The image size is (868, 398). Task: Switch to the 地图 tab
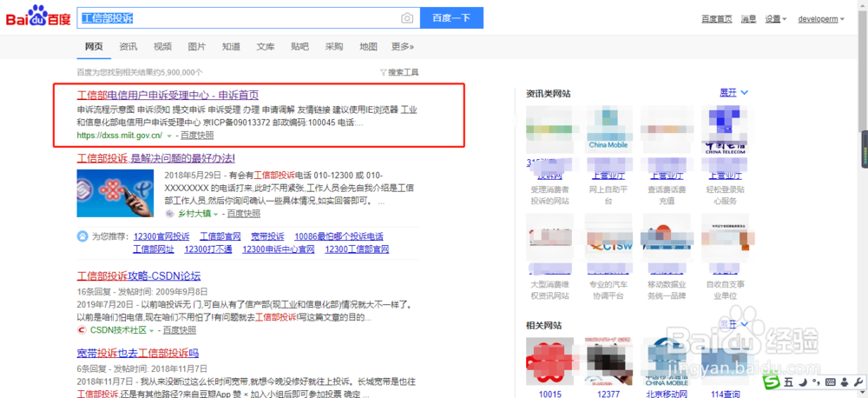click(x=368, y=47)
